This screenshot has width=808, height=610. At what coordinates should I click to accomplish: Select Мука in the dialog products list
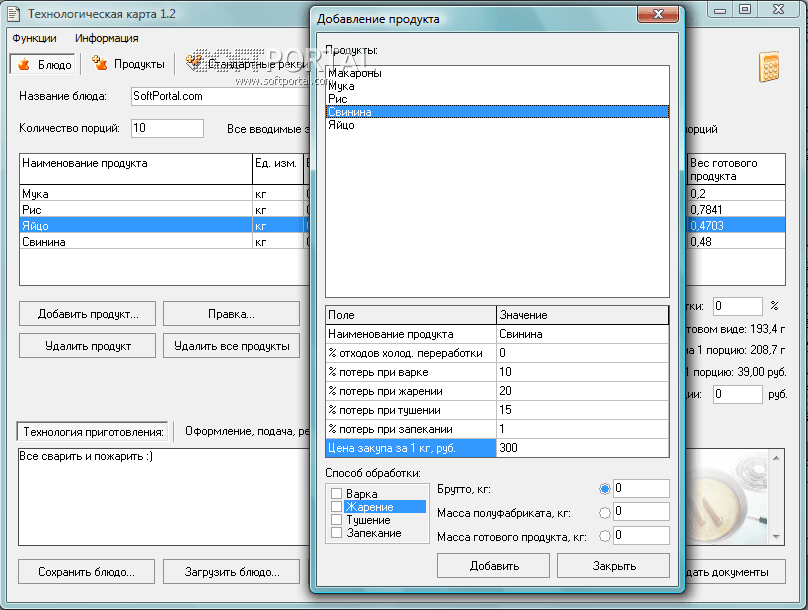point(497,86)
